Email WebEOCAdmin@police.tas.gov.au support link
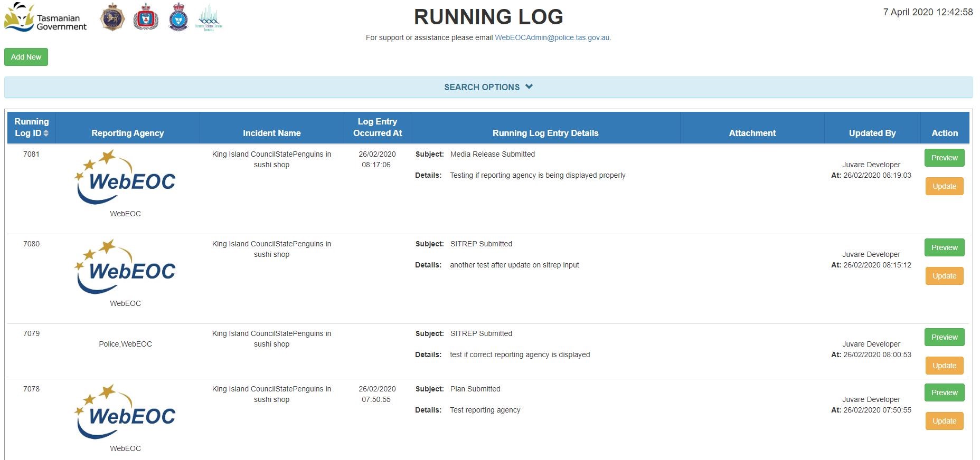Image resolution: width=980 pixels, height=460 pixels. pyautogui.click(x=552, y=37)
